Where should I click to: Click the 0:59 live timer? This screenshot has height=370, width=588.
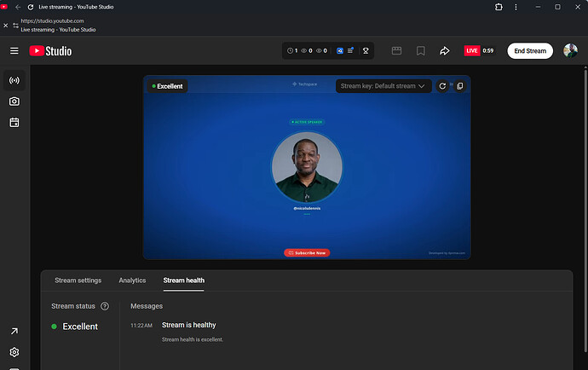(488, 50)
